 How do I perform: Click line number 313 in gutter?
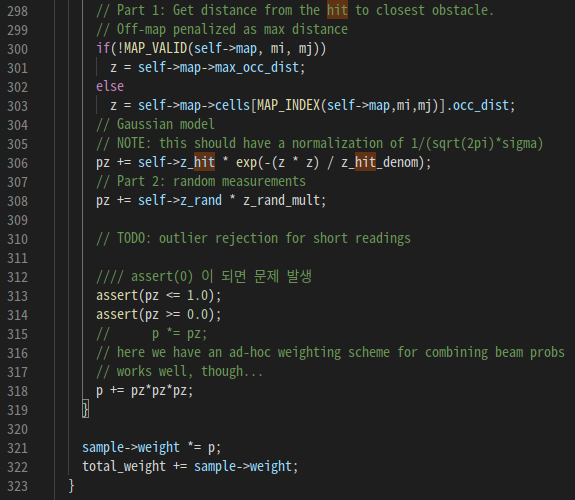click(17, 296)
